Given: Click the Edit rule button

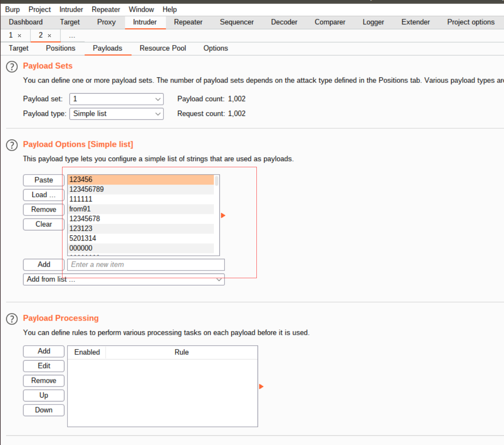Looking at the screenshot, I should pyautogui.click(x=44, y=366).
